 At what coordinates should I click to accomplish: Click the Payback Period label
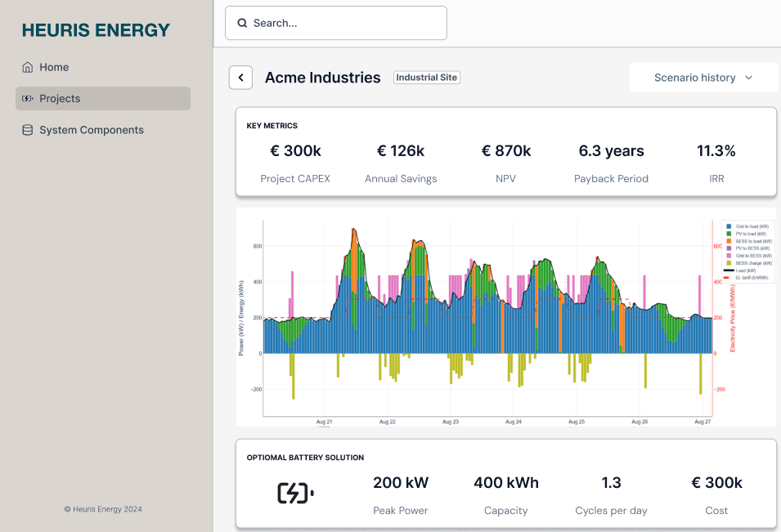[611, 179]
